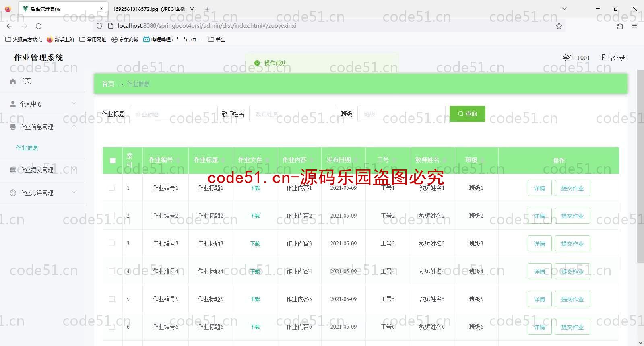Click 退出登录 to log out
Image resolution: width=644 pixels, height=346 pixels.
(612, 58)
